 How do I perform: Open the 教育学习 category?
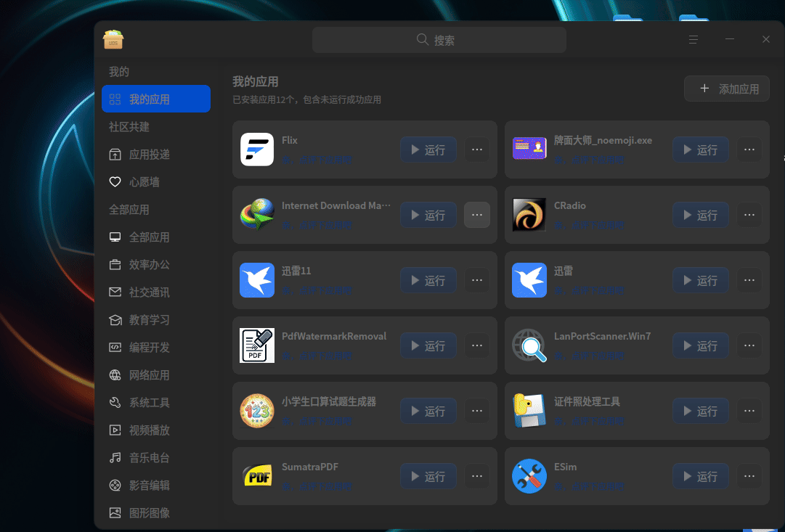point(156,320)
